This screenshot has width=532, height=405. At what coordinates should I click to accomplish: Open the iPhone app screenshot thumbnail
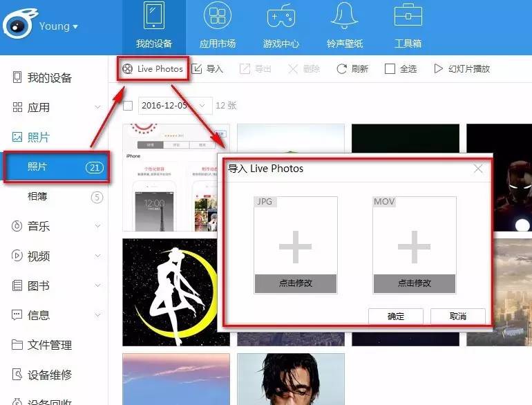pos(170,178)
